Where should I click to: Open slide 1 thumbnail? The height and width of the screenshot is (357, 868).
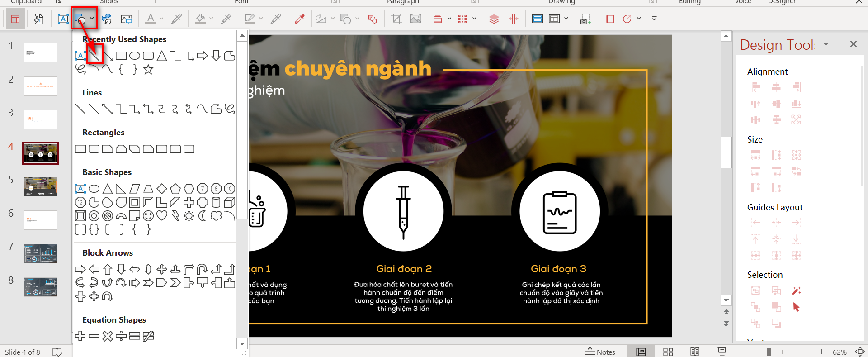coord(41,52)
